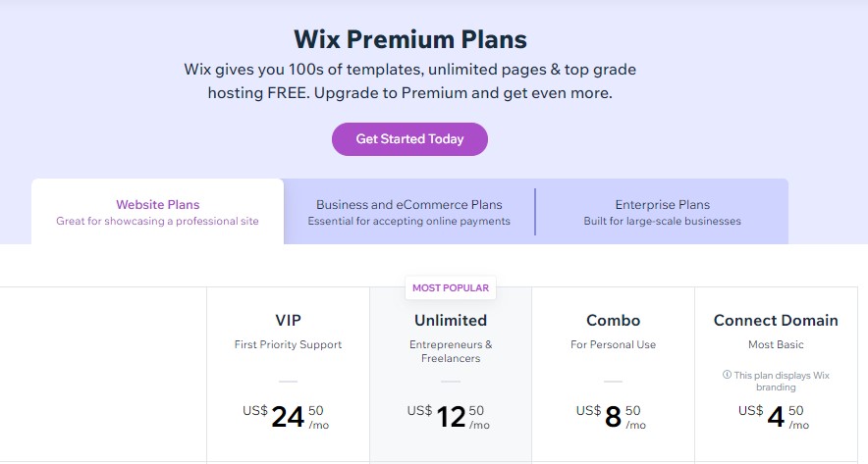
Task: Click the Most Basic subtitle text
Action: (x=776, y=344)
